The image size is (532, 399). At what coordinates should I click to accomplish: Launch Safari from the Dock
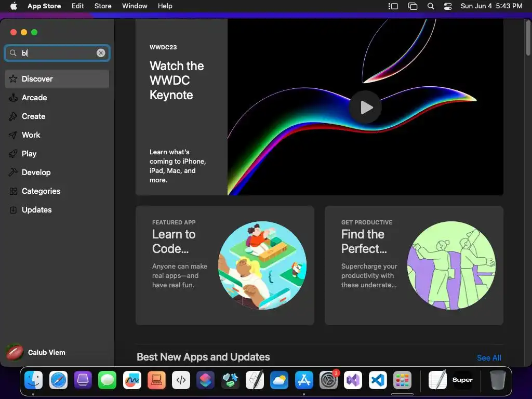click(58, 380)
